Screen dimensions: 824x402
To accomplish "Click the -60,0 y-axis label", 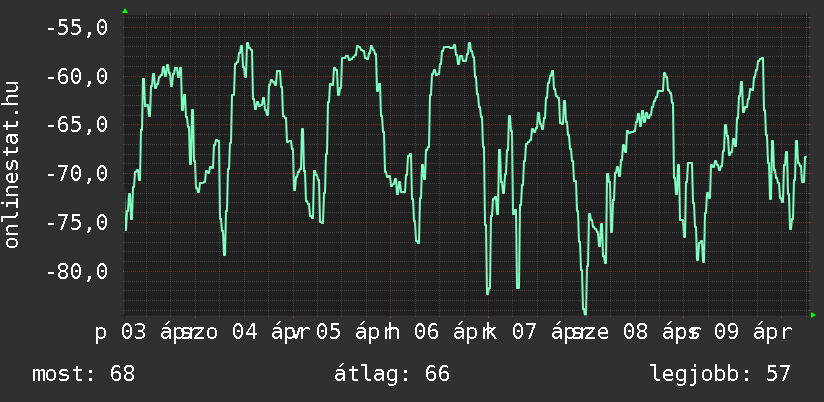I will [x=76, y=77].
